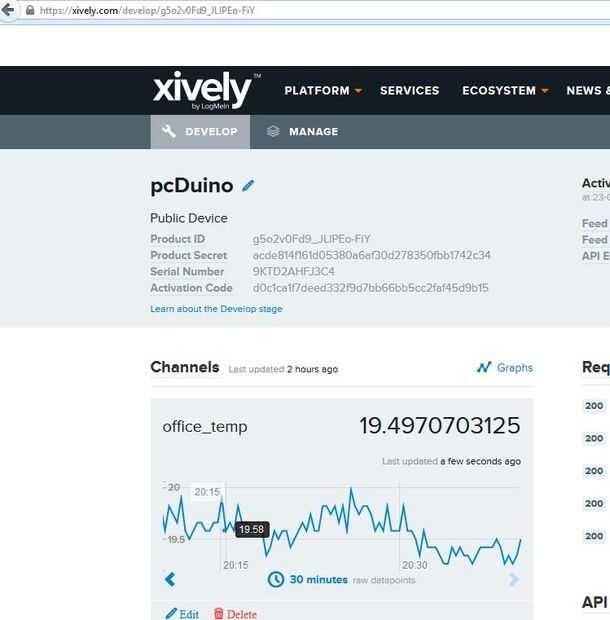The image size is (610, 620).
Task: Open Learn about the Develop stage link
Action: 216,309
